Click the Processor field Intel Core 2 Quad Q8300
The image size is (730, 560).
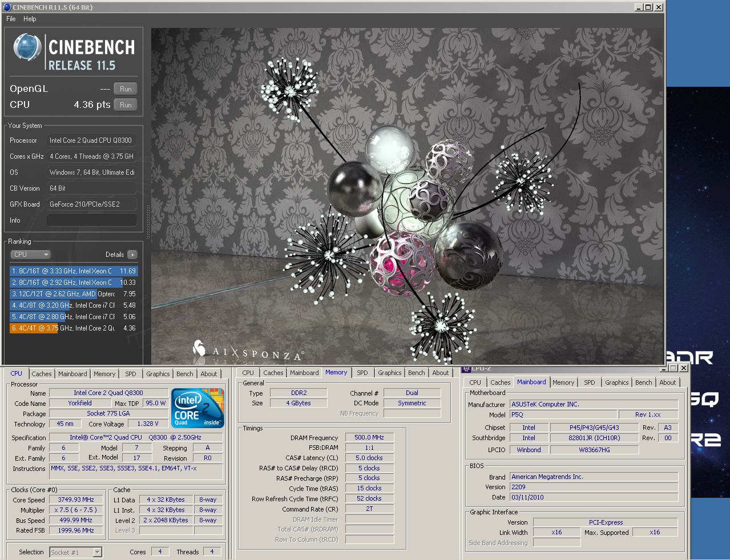92,140
